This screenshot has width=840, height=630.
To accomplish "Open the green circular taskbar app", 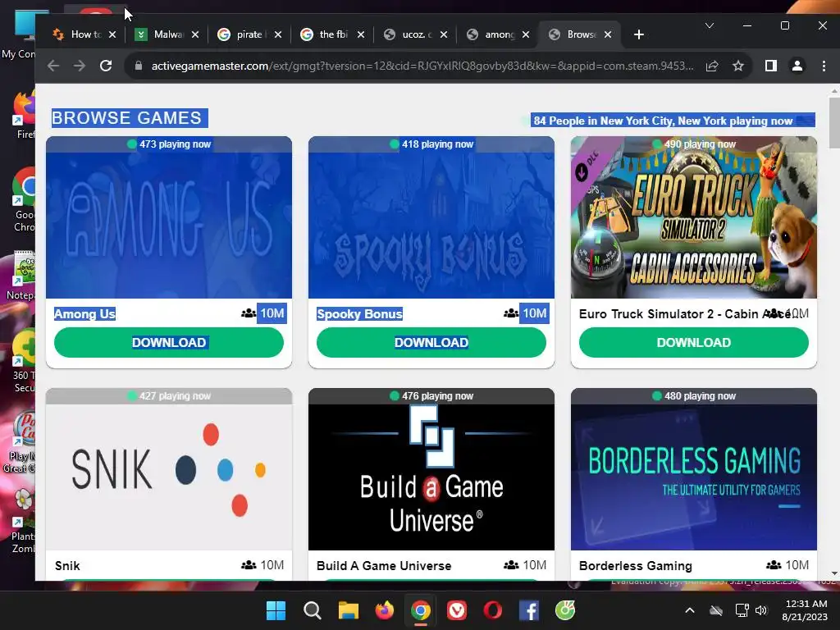I will (564, 610).
